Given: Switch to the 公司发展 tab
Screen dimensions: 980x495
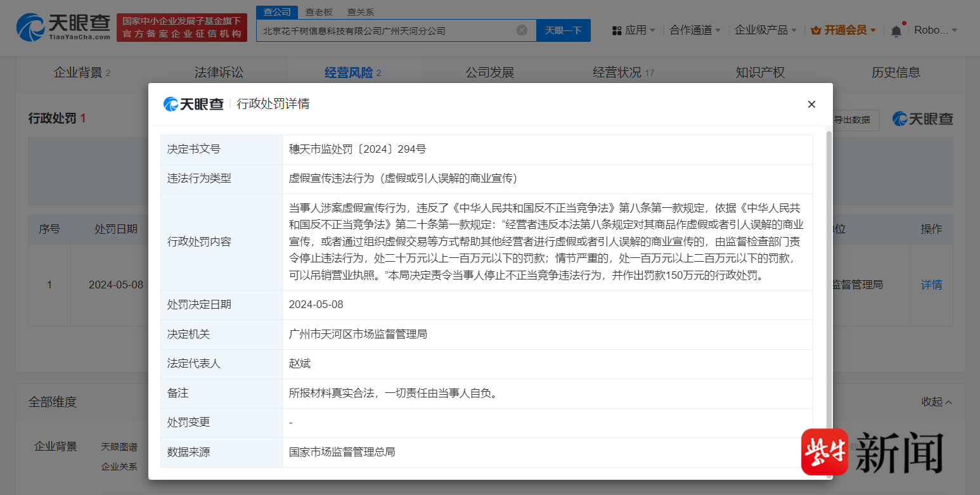Looking at the screenshot, I should 489,72.
